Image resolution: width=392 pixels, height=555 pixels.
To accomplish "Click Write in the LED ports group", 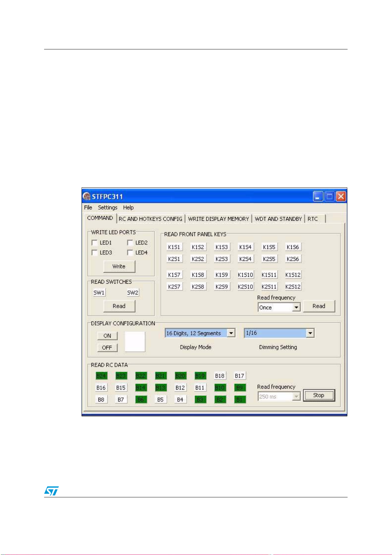I will (x=119, y=266).
